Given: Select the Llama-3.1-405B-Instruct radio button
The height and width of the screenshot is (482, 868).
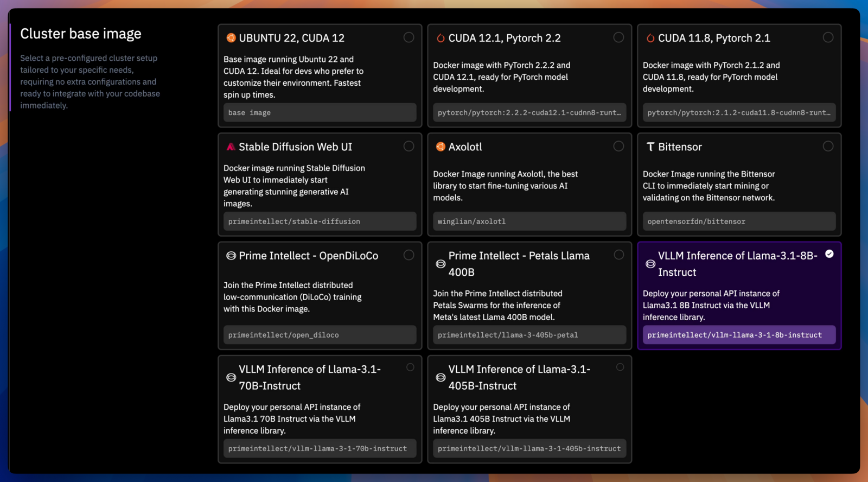Looking at the screenshot, I should coord(620,367).
